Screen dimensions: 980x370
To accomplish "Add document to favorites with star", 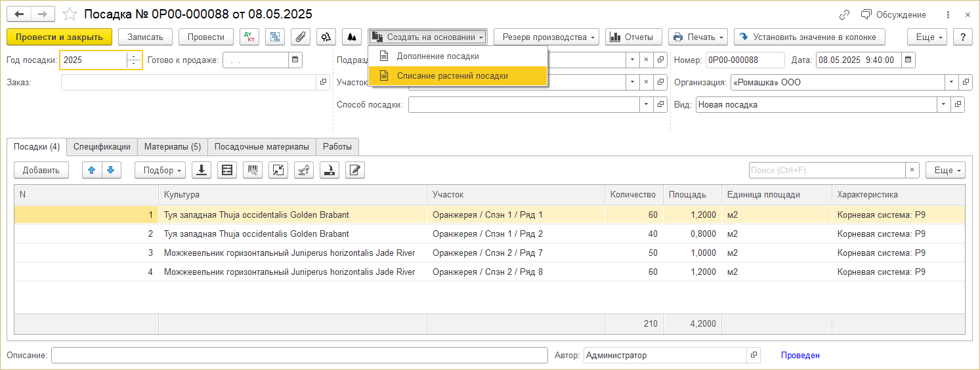I will (70, 14).
